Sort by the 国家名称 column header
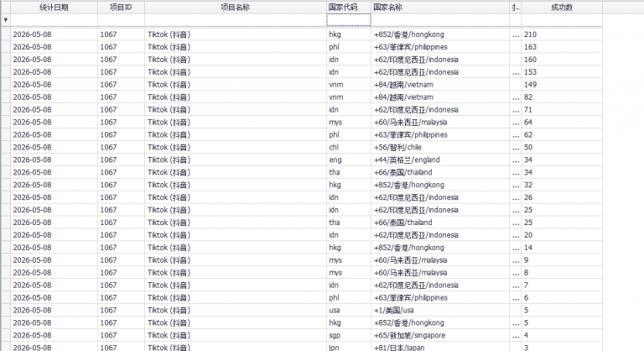The image size is (644, 351). coord(440,7)
